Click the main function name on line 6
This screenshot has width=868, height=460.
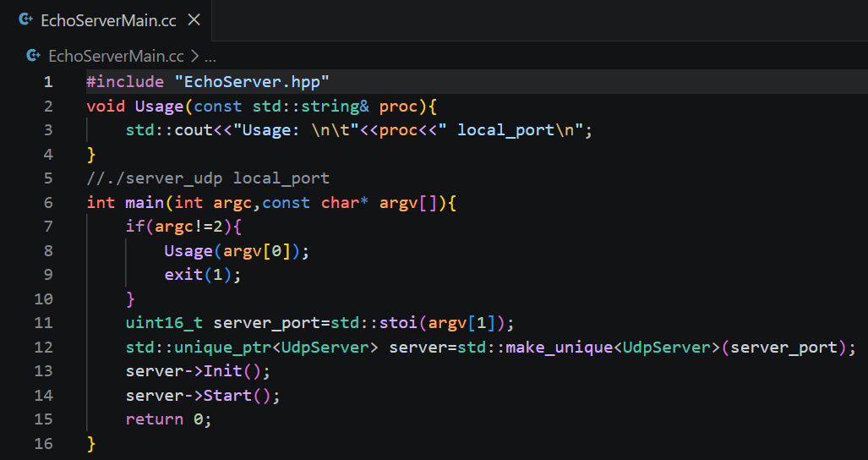pos(145,203)
